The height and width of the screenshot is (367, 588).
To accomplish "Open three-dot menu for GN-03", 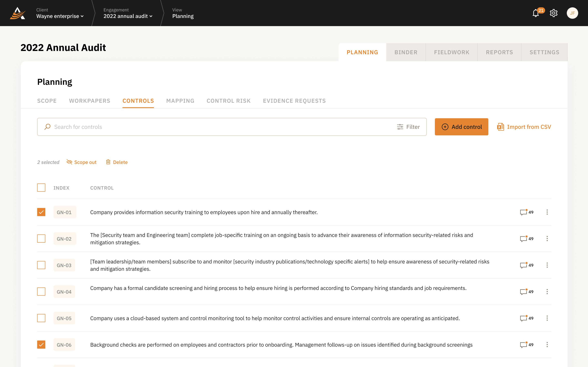I will [547, 265].
